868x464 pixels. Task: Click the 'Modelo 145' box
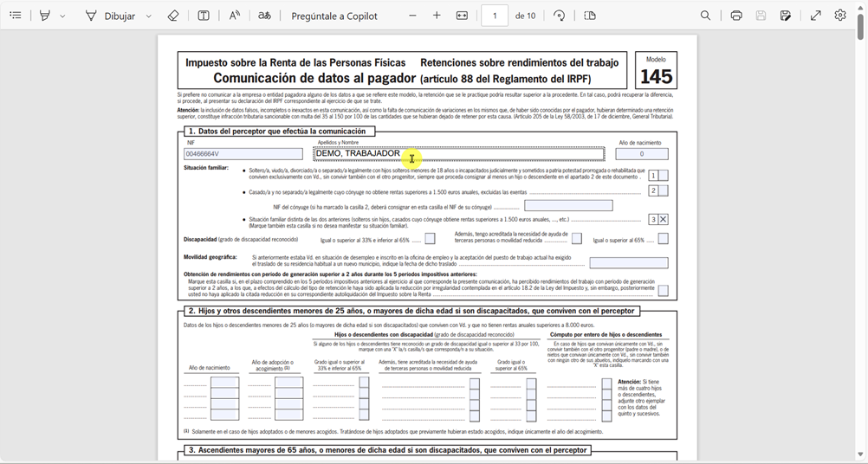pyautogui.click(x=656, y=70)
